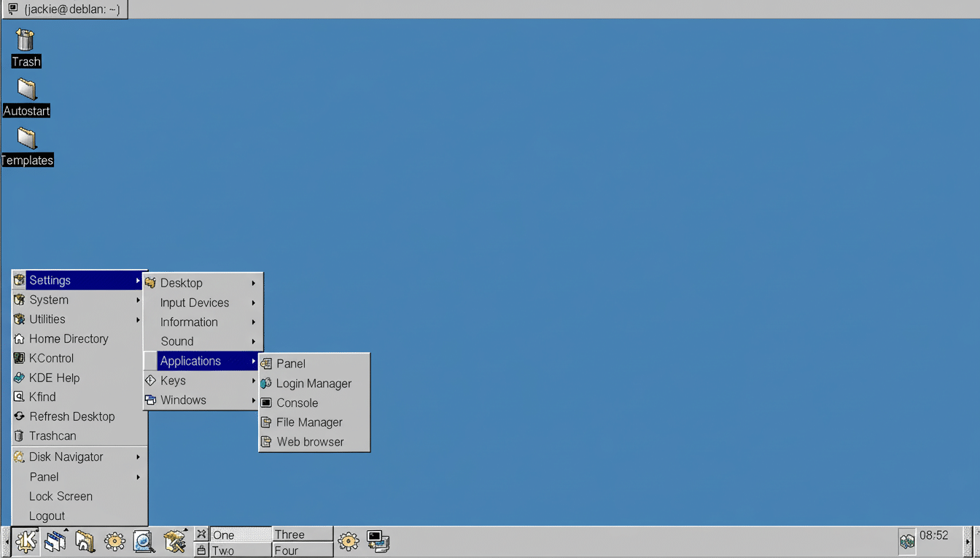Click the KDE logo in the system tray

coord(907,542)
